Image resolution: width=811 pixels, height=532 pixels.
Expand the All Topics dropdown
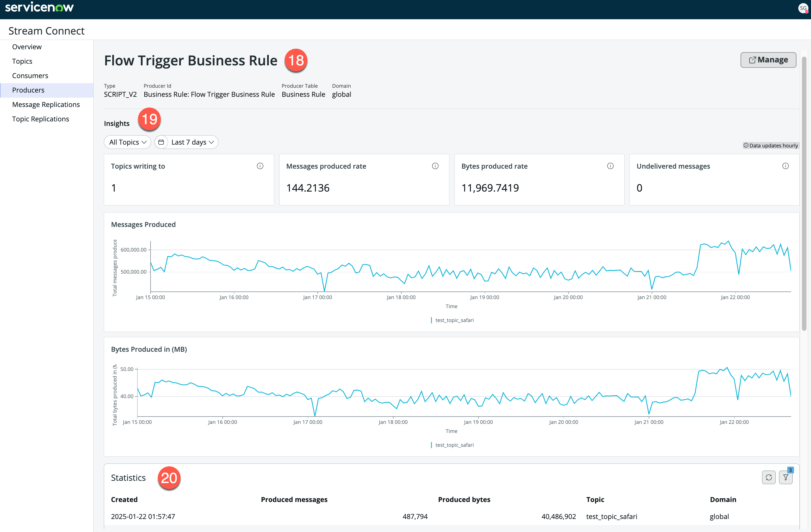[x=127, y=142]
